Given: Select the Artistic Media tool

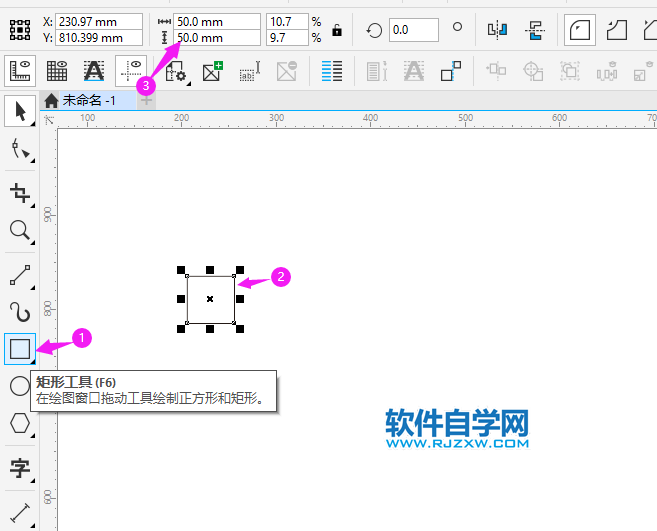Looking at the screenshot, I should pyautogui.click(x=20, y=312).
